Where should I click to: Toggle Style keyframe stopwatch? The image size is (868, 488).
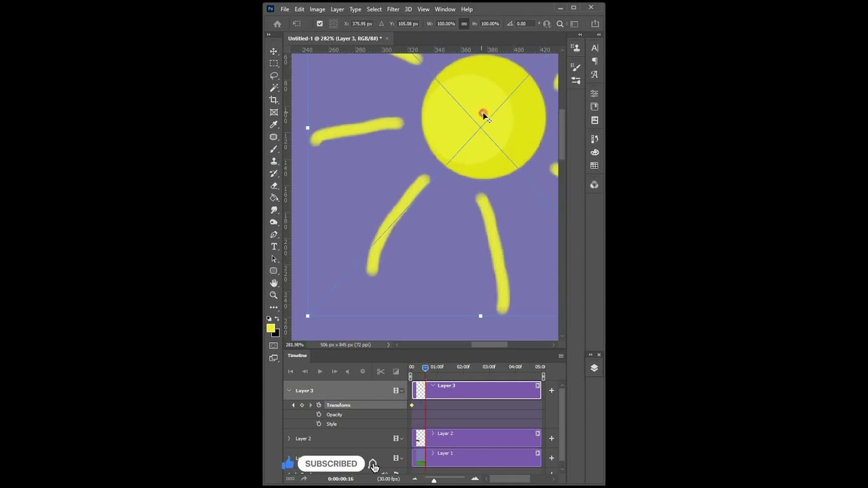click(x=319, y=424)
